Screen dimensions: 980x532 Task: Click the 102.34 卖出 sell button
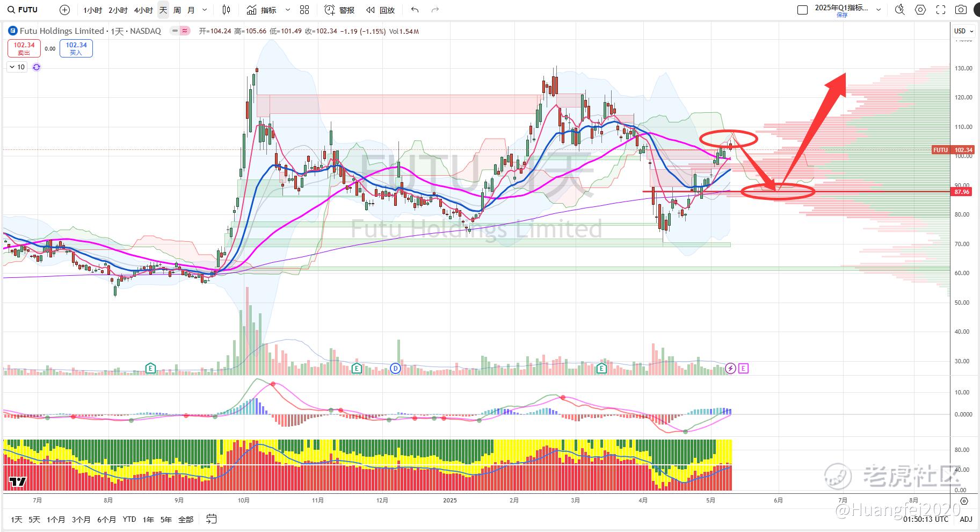[24, 48]
